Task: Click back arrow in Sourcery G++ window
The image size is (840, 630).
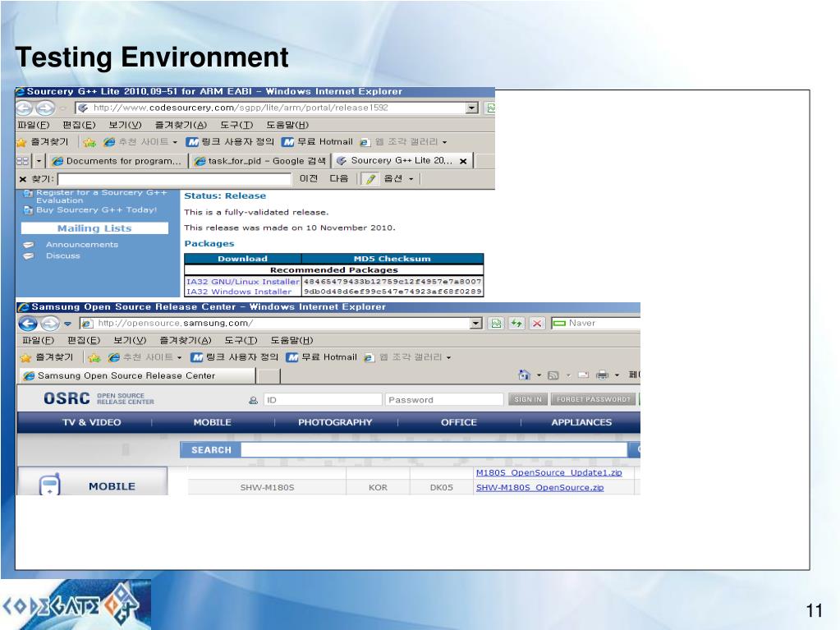Action: 24,108
